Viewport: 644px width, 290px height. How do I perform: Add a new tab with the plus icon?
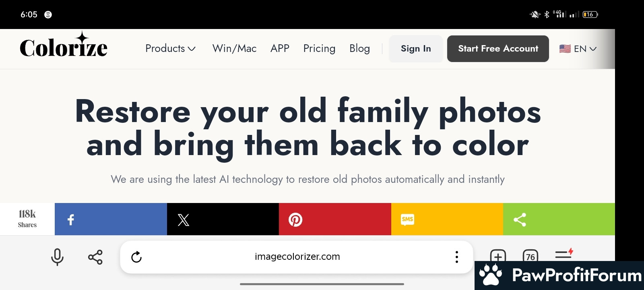[498, 256]
